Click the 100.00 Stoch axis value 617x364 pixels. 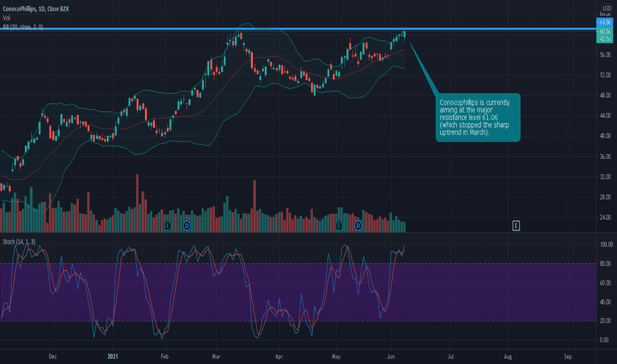click(x=606, y=245)
